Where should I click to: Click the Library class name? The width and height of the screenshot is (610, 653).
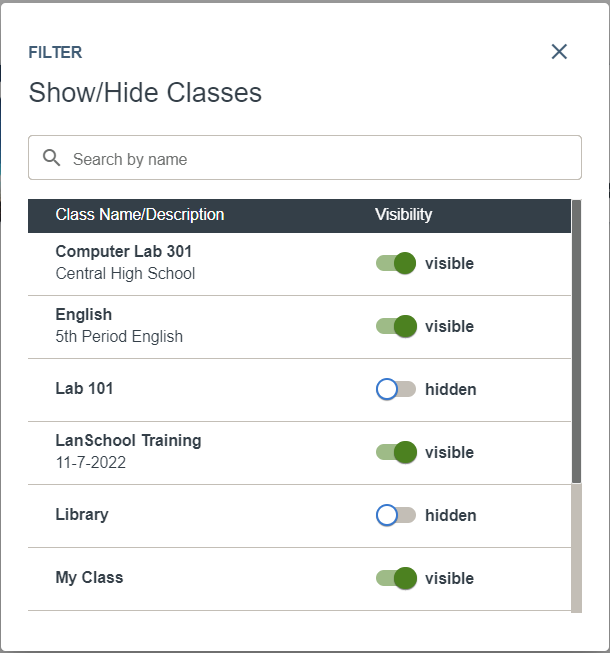point(82,515)
